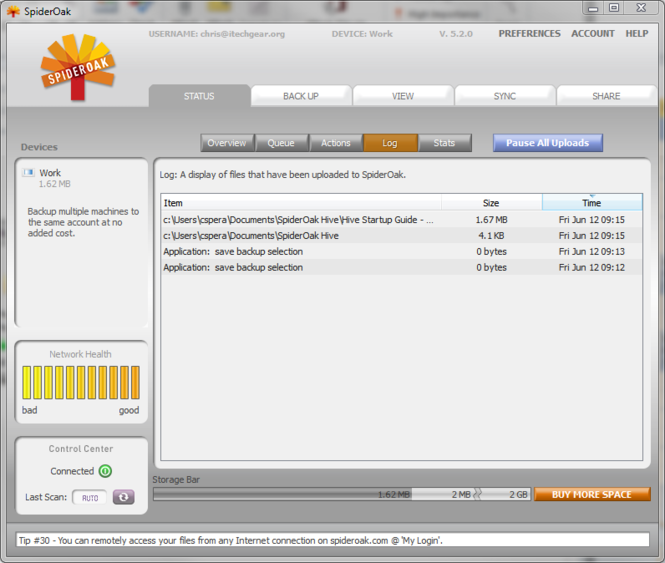The image size is (665, 563).
Task: Click the Last Scan AUTO field
Action: click(89, 497)
